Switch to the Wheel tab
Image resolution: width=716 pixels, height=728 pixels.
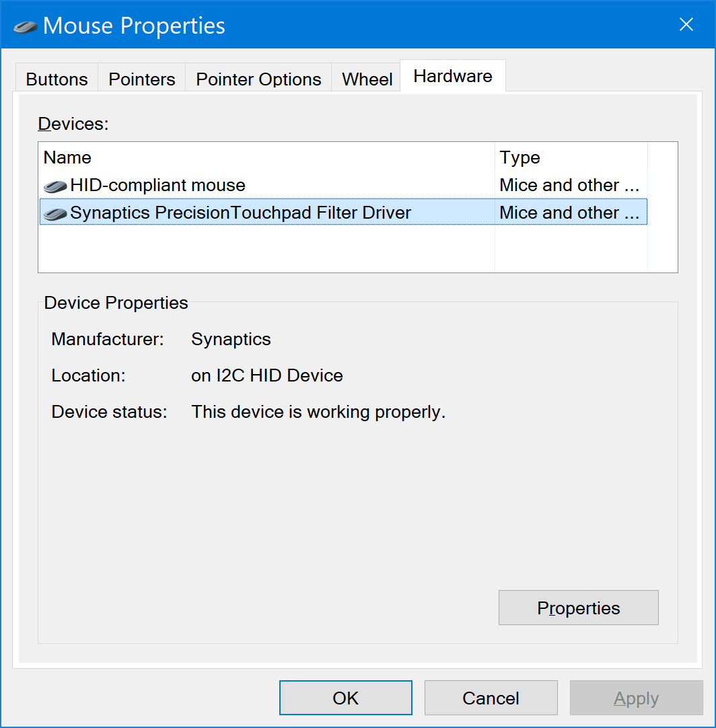(367, 79)
